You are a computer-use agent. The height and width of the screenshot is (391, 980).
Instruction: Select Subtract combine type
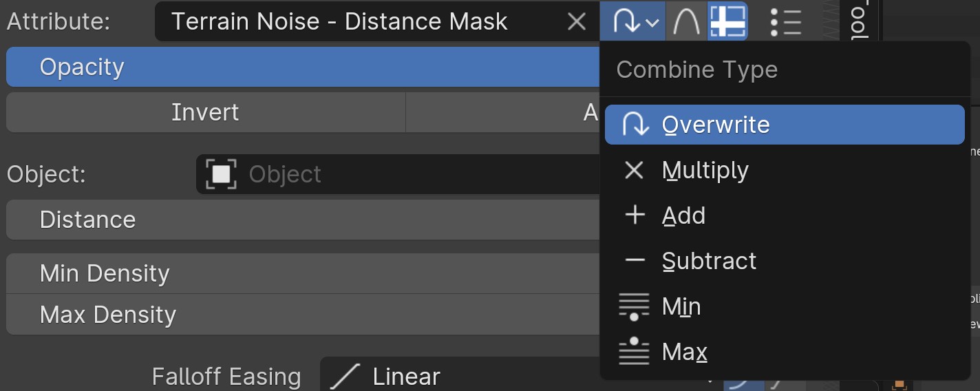pyautogui.click(x=709, y=261)
